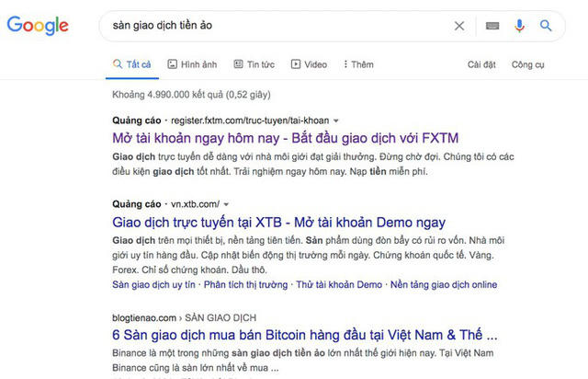The image size is (588, 379).
Task: Open the Cài đặt settings menu
Action: [x=481, y=64]
